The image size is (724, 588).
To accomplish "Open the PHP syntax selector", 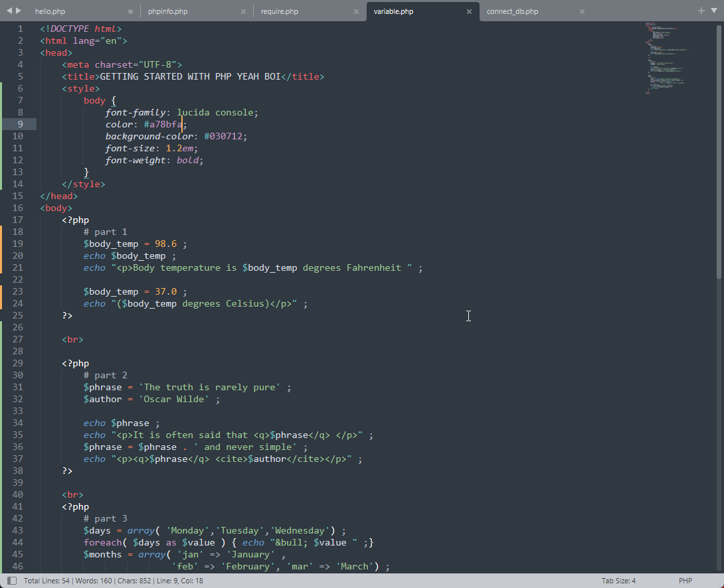I will click(685, 581).
